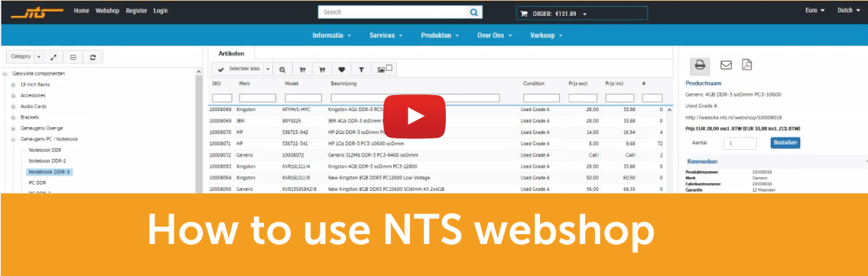Viewport: 868px width, 276px height.
Task: Click the Condition filter input
Action: tap(542, 98)
